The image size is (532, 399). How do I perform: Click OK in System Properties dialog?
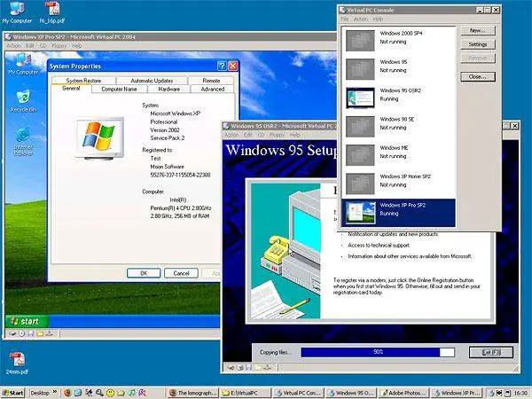(x=144, y=273)
